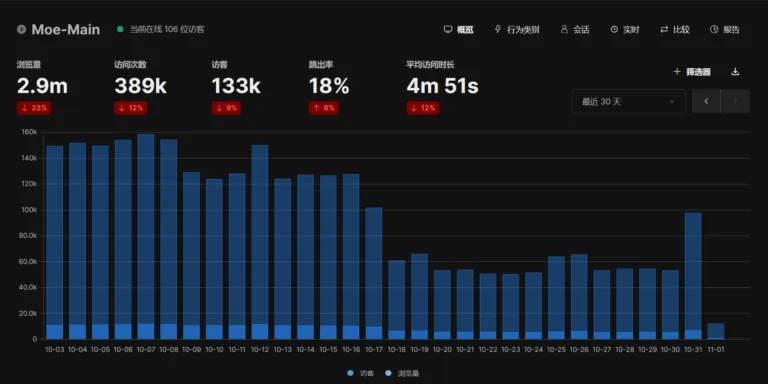Select the 18% 跳出率 metric
The height and width of the screenshot is (384, 768).
pyautogui.click(x=329, y=87)
